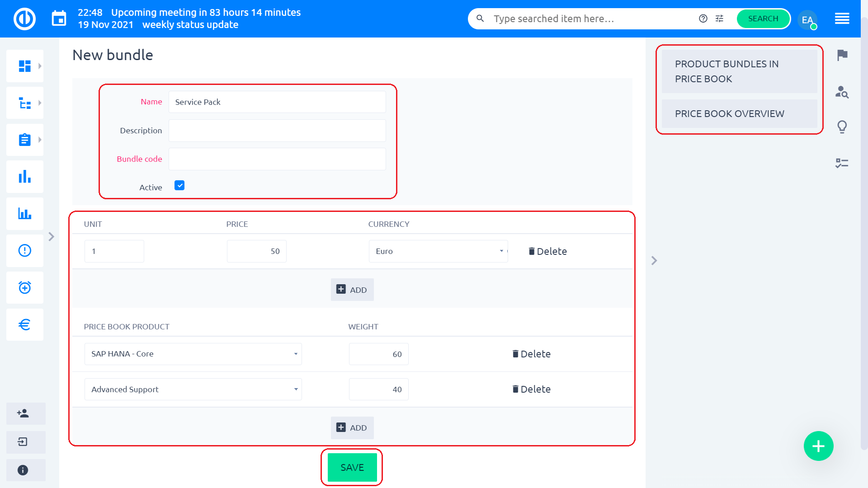Open Product Bundles in Price Book
The width and height of the screenshot is (868, 488).
click(x=739, y=71)
